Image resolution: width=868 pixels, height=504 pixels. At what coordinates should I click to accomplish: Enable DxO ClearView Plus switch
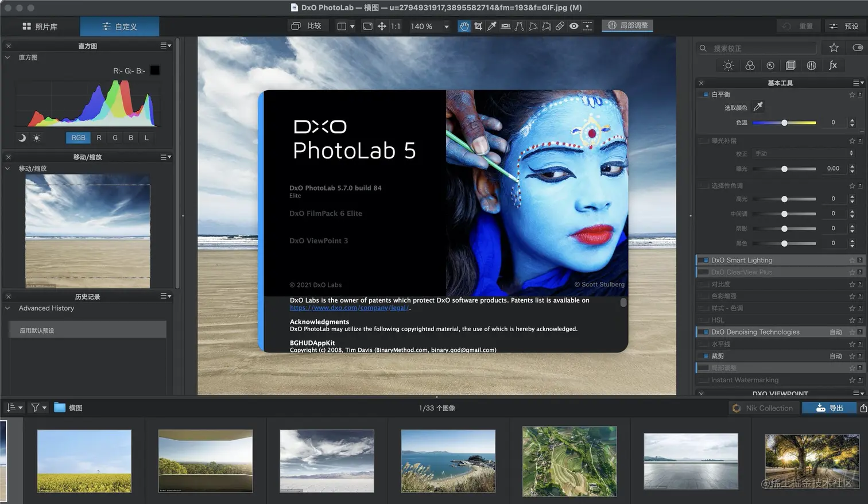tap(704, 272)
